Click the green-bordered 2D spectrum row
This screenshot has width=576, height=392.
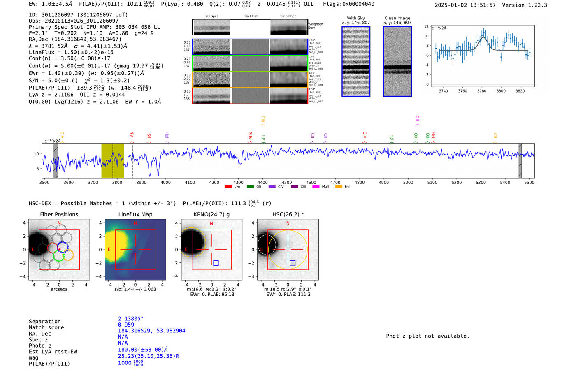(x=250, y=63)
